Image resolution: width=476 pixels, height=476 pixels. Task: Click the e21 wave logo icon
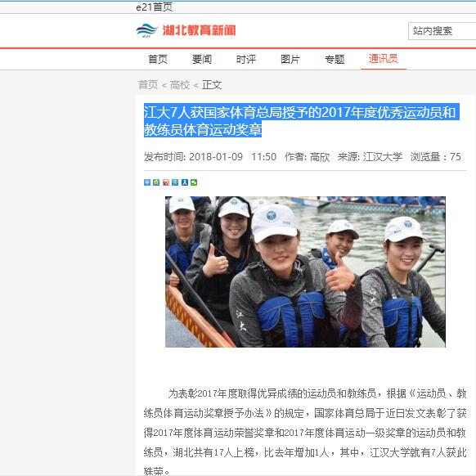(x=147, y=30)
